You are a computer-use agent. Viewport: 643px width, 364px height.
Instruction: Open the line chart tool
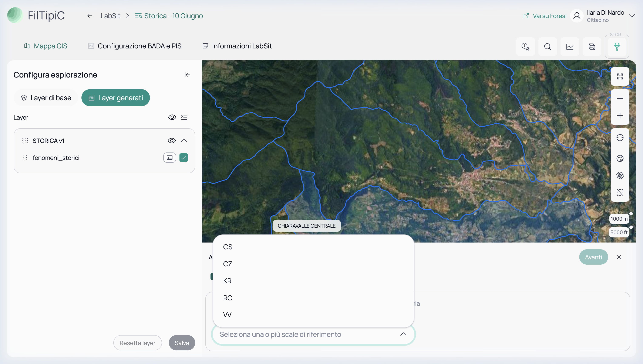[x=570, y=47]
